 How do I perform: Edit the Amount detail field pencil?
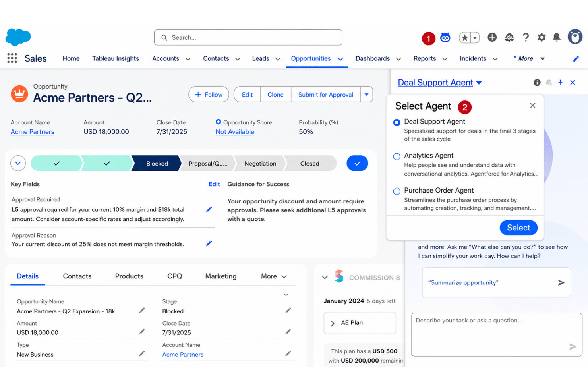click(x=142, y=332)
